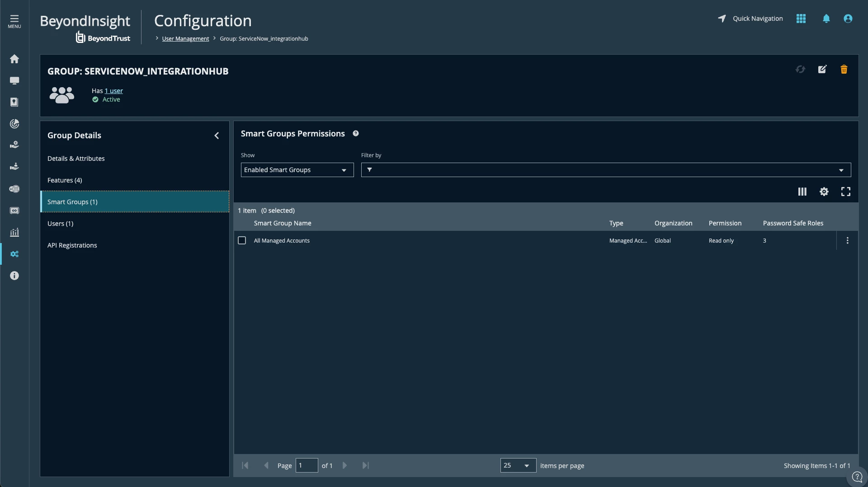The image size is (868, 487).
Task: Delete the group with trash icon
Action: click(x=844, y=69)
